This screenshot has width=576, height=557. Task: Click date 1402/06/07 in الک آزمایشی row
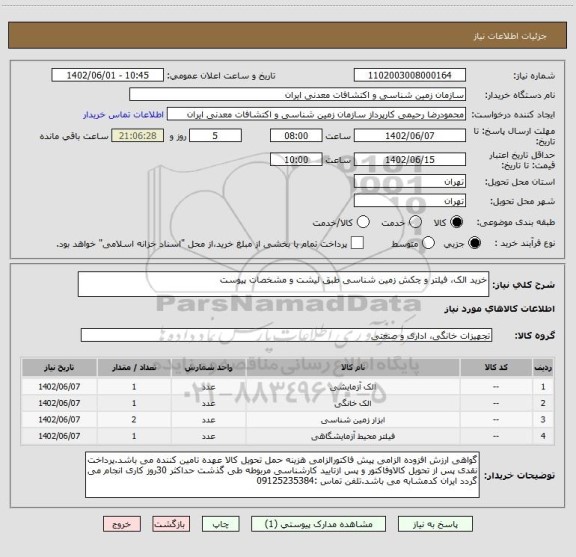point(59,387)
